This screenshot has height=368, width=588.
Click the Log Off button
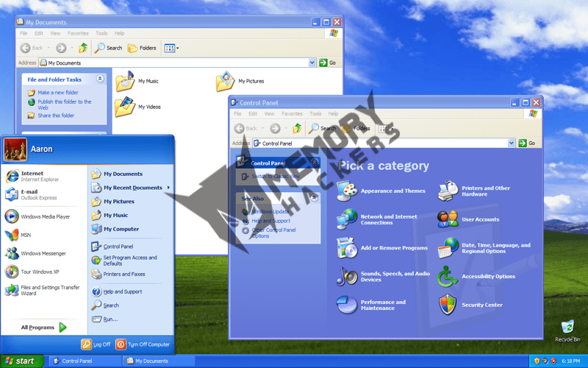[x=96, y=344]
